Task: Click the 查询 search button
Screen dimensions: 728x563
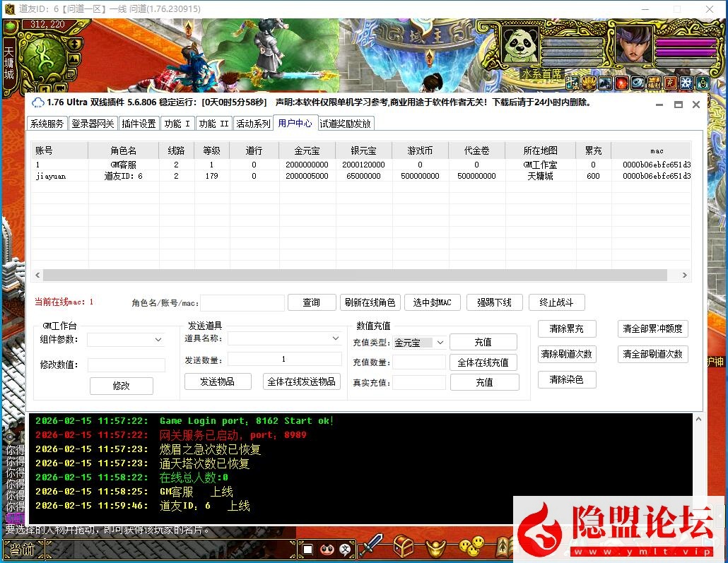Action: [x=312, y=302]
